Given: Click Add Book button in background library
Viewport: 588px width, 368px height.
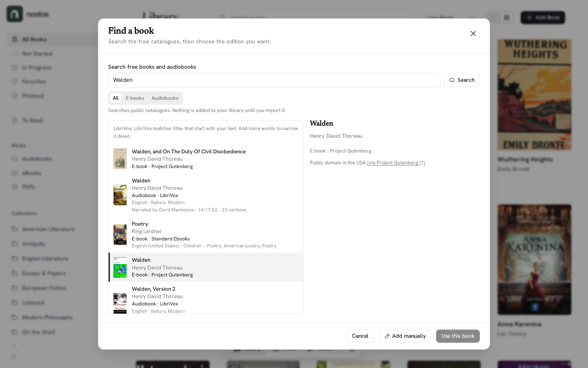Looking at the screenshot, I should click(x=542, y=18).
